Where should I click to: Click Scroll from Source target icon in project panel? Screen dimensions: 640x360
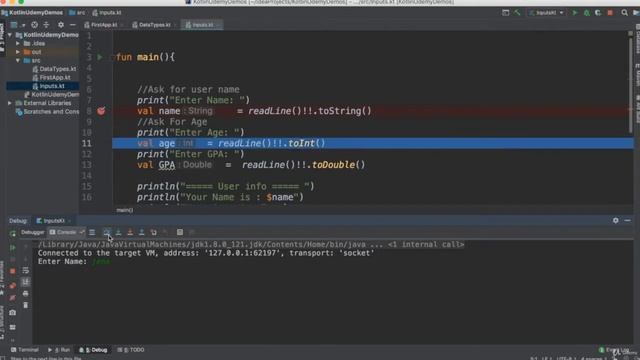tap(34, 25)
